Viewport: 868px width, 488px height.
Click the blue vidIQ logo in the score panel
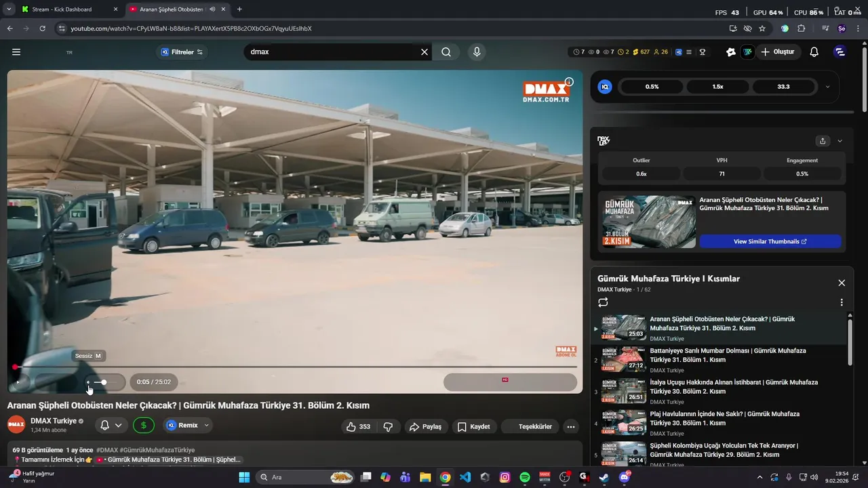pos(605,87)
